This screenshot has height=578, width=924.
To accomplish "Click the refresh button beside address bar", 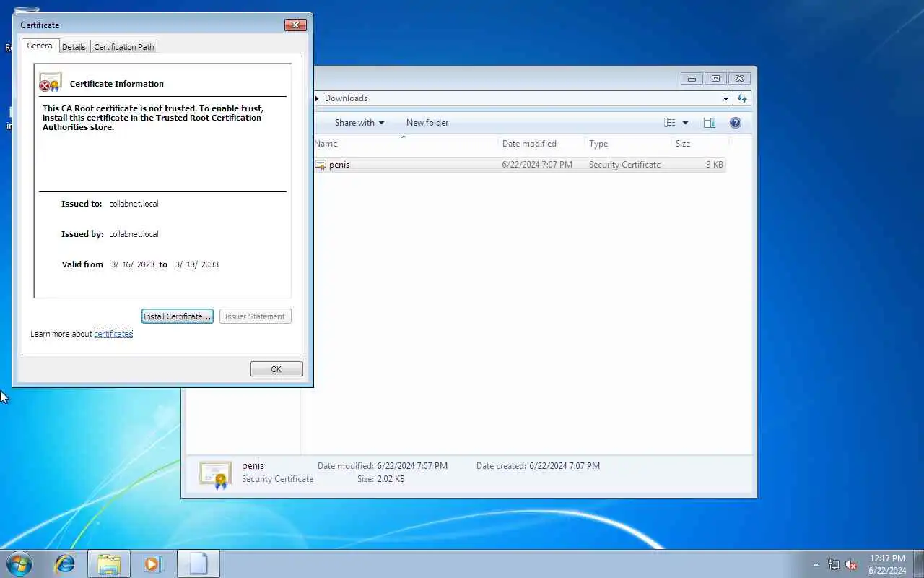I will pos(742,98).
